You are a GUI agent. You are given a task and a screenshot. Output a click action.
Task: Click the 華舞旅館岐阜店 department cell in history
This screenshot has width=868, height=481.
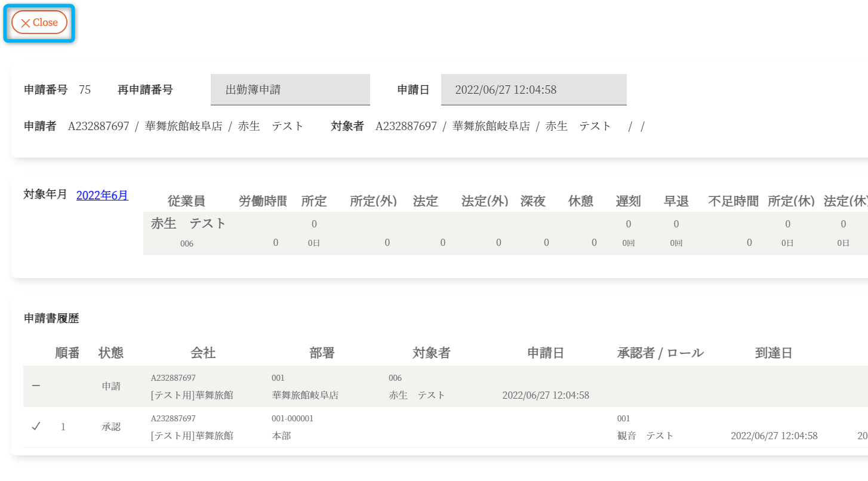(x=305, y=395)
